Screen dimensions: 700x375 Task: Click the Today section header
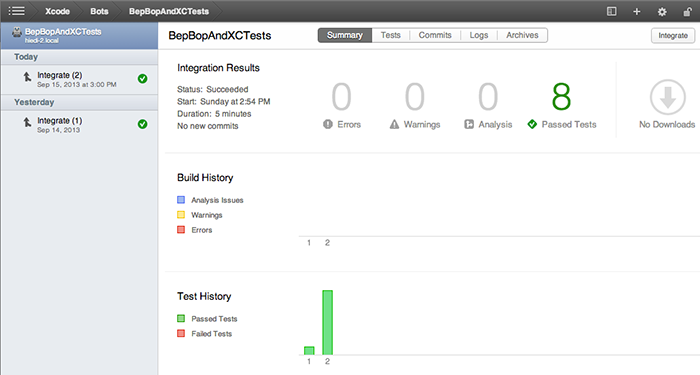(79, 57)
